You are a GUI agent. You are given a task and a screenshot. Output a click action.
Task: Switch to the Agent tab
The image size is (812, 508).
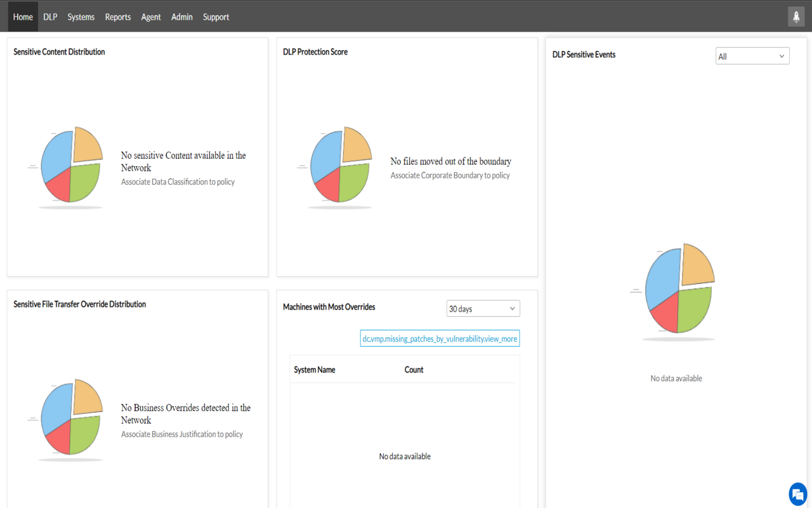151,17
